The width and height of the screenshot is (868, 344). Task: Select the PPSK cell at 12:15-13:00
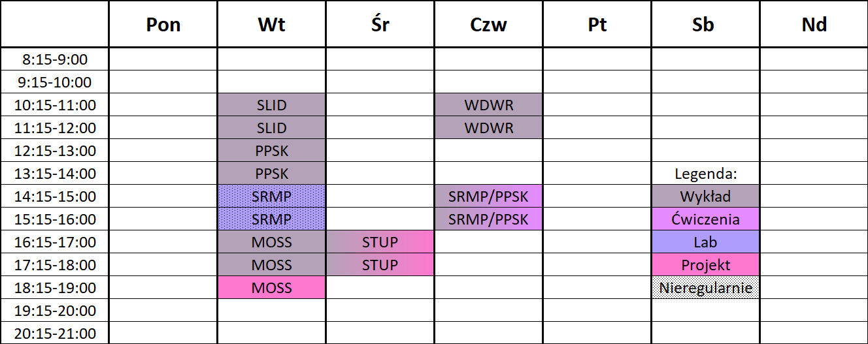click(x=271, y=151)
